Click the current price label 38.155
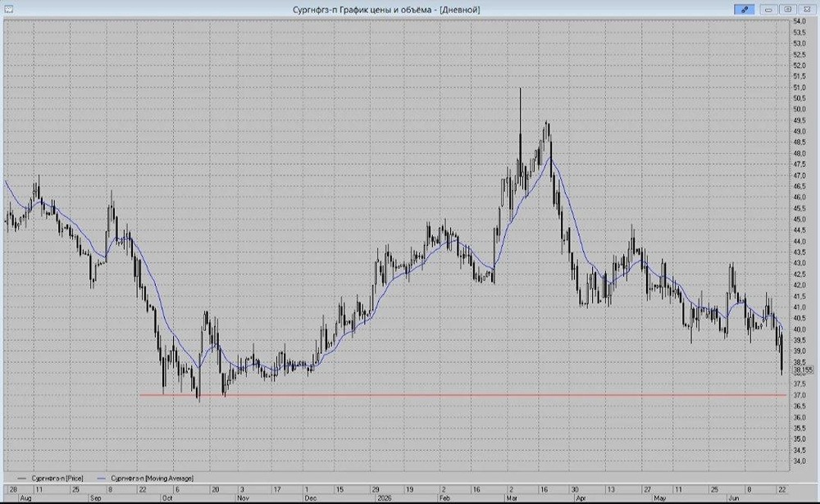The width and height of the screenshot is (820, 504). pyautogui.click(x=804, y=370)
